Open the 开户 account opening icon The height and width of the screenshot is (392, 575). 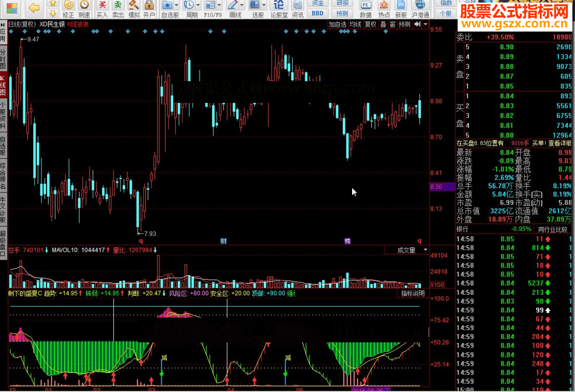[x=149, y=9]
